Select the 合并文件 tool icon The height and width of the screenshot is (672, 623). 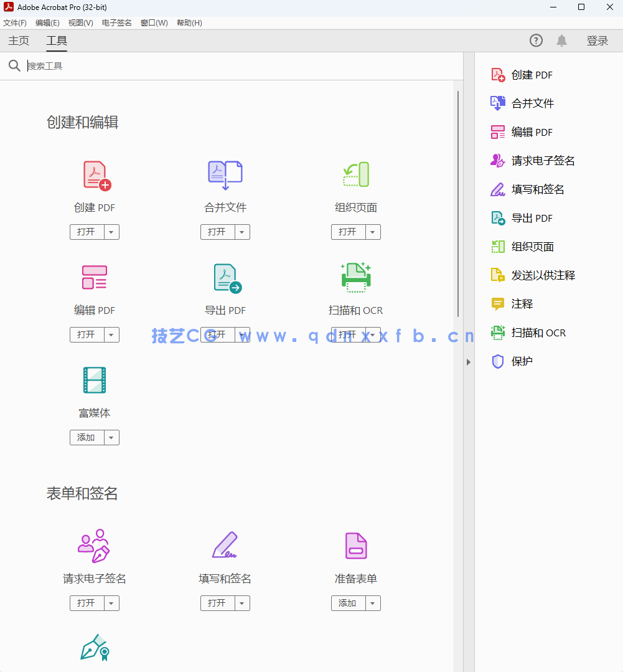coord(225,174)
